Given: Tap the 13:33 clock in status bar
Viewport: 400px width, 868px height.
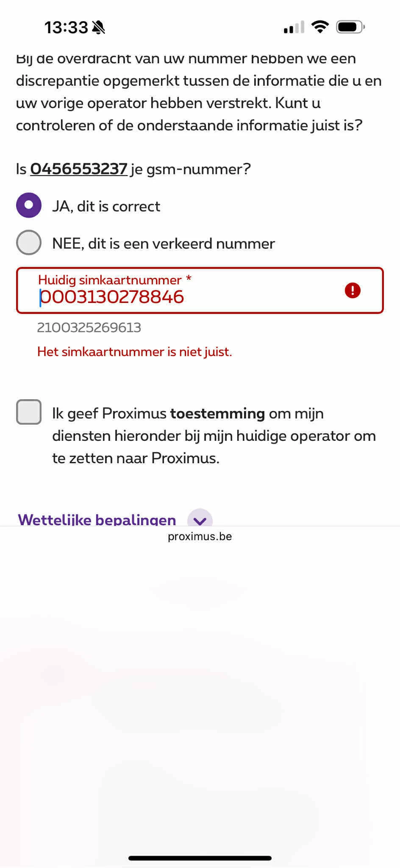Looking at the screenshot, I should pos(66,28).
